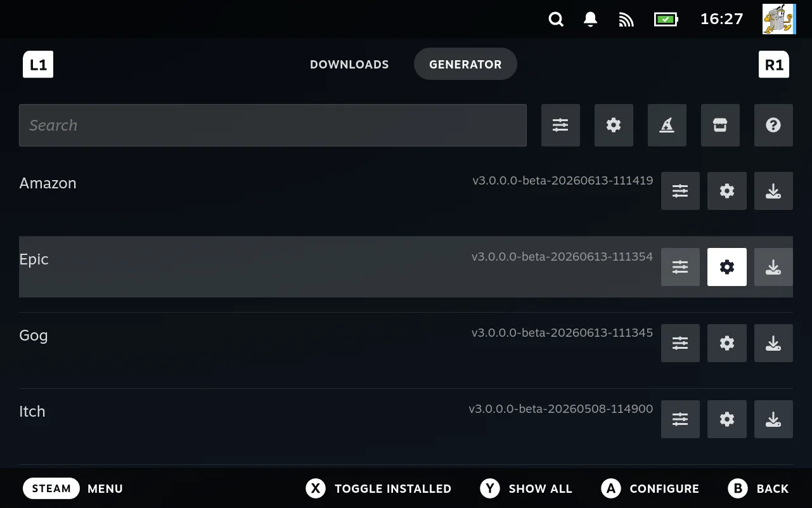Focus the Search input field
The image size is (812, 508).
pos(273,126)
